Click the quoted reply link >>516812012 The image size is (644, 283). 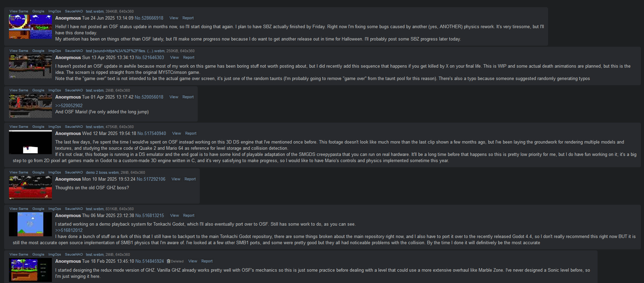(x=69, y=230)
